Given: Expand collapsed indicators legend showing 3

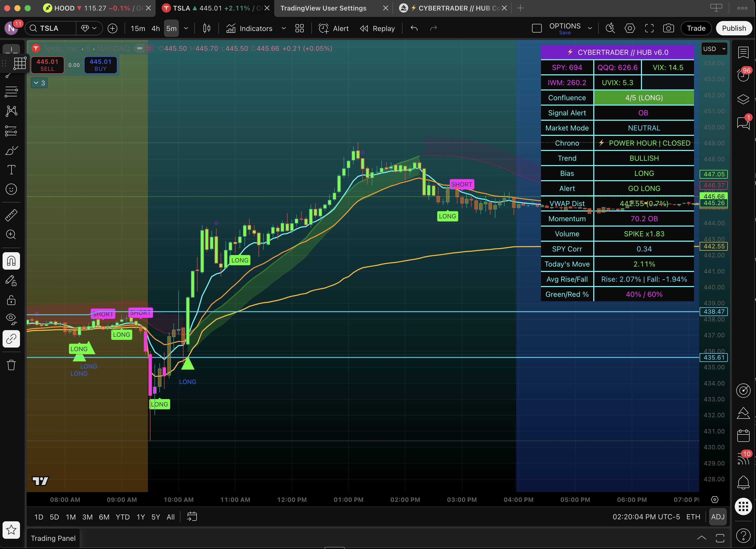Looking at the screenshot, I should tap(39, 83).
